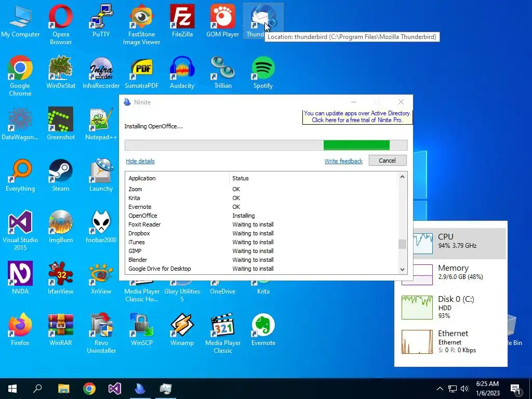This screenshot has height=399, width=532.
Task: Expand the system tray hidden icons chevron
Action: click(x=440, y=389)
